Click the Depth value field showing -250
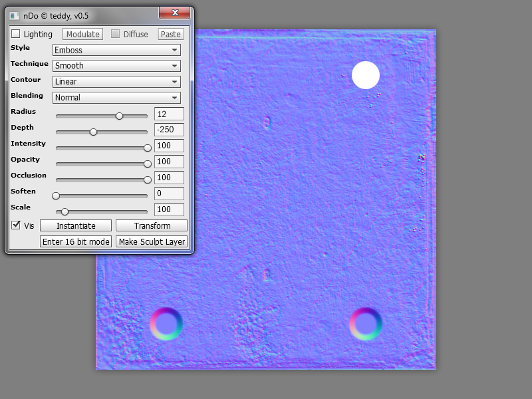 pyautogui.click(x=170, y=130)
